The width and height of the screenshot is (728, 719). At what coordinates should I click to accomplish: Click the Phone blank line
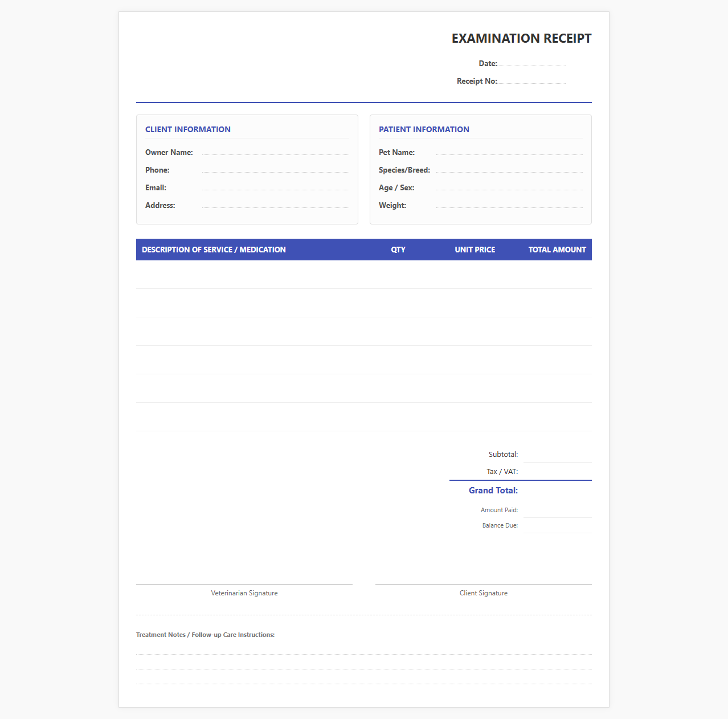point(276,168)
